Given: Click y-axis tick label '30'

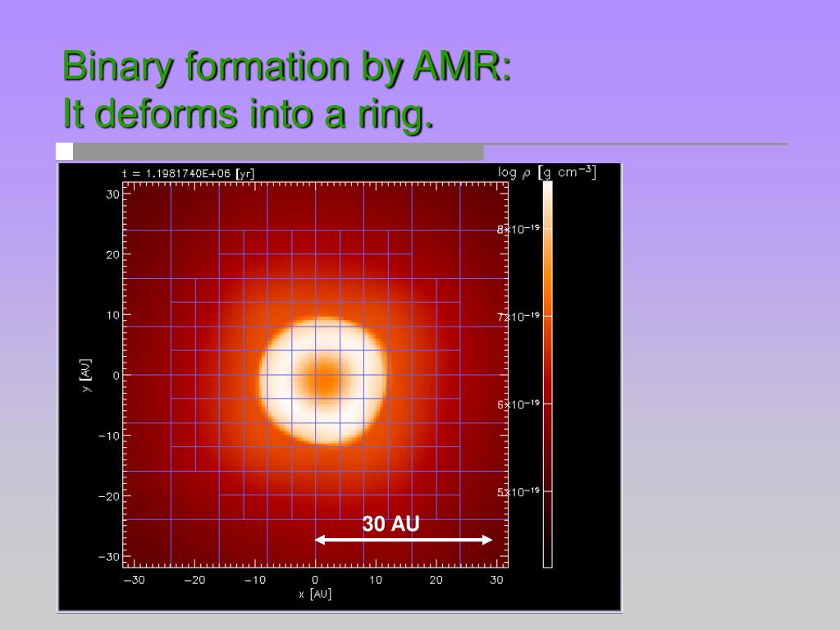Looking at the screenshot, I should pyautogui.click(x=112, y=194).
